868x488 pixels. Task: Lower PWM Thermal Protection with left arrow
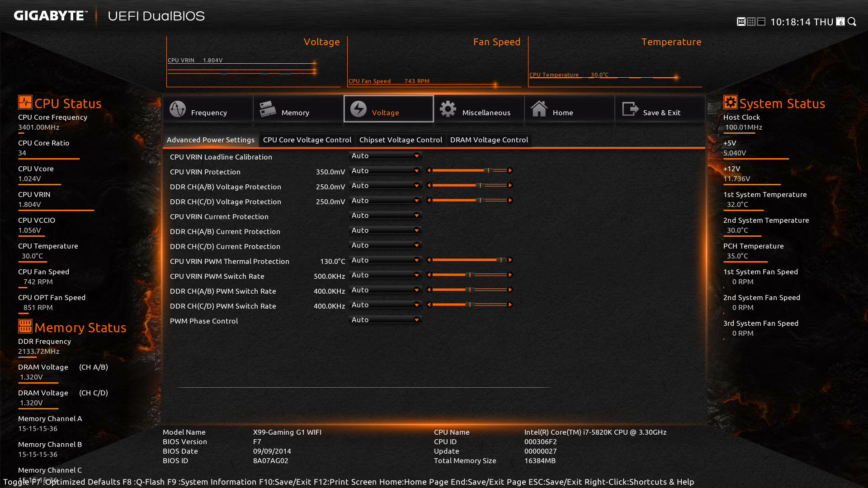(x=429, y=260)
